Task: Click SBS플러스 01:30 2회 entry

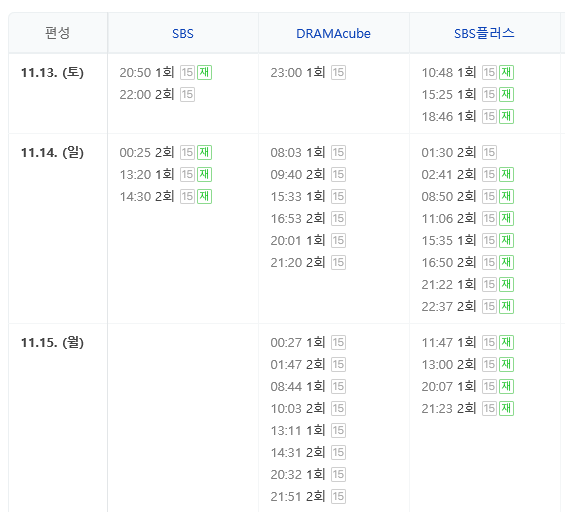Action: point(459,152)
